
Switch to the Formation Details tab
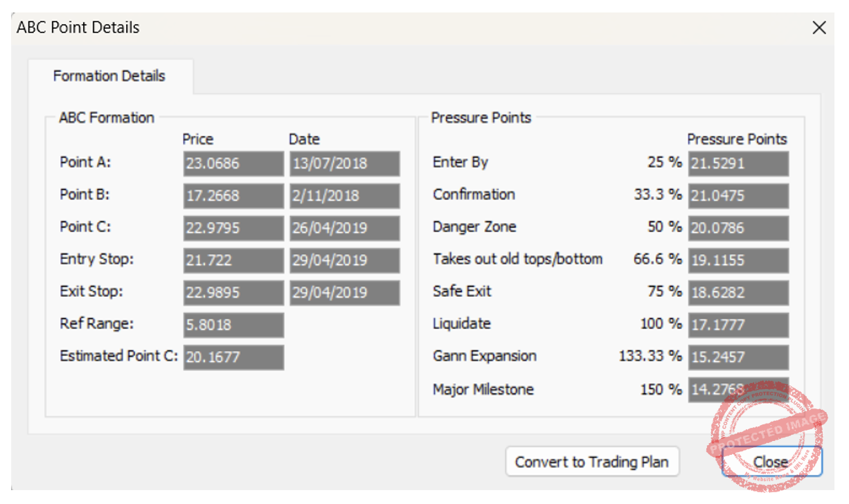click(109, 76)
